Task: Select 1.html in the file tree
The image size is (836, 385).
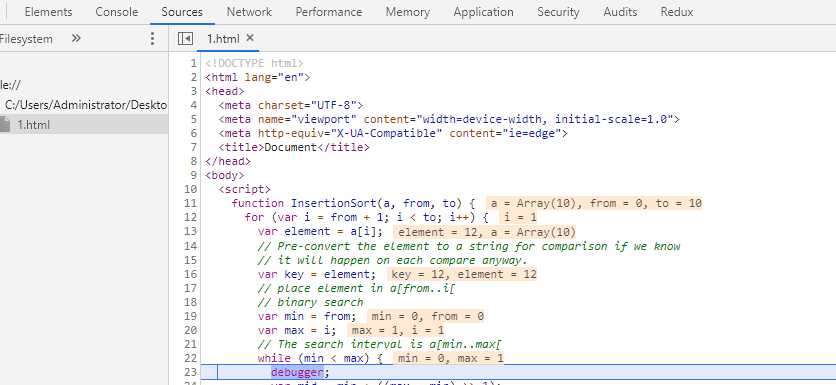Action: 33,125
